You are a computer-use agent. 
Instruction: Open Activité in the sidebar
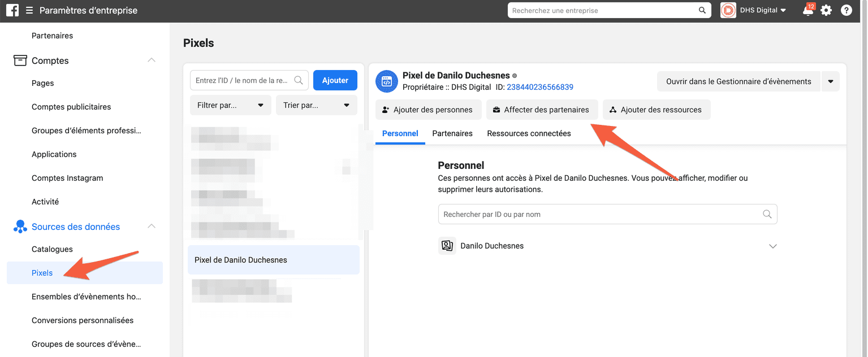[x=45, y=202]
